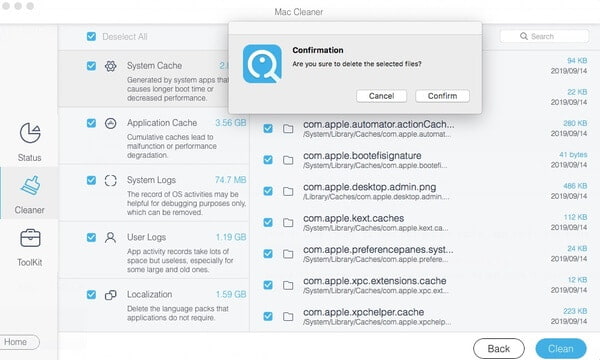This screenshot has height=360, width=600.
Task: Go back with the Back button
Action: click(499, 349)
